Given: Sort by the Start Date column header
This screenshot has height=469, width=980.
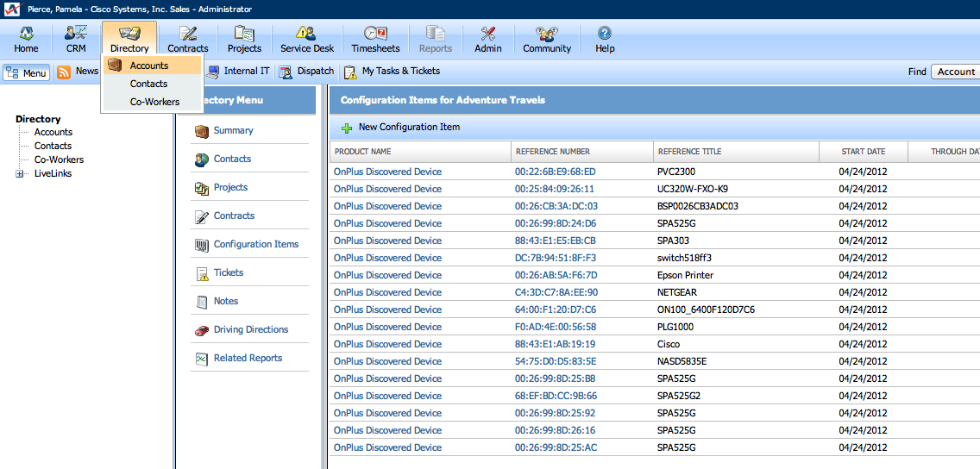Looking at the screenshot, I should pos(864,151).
